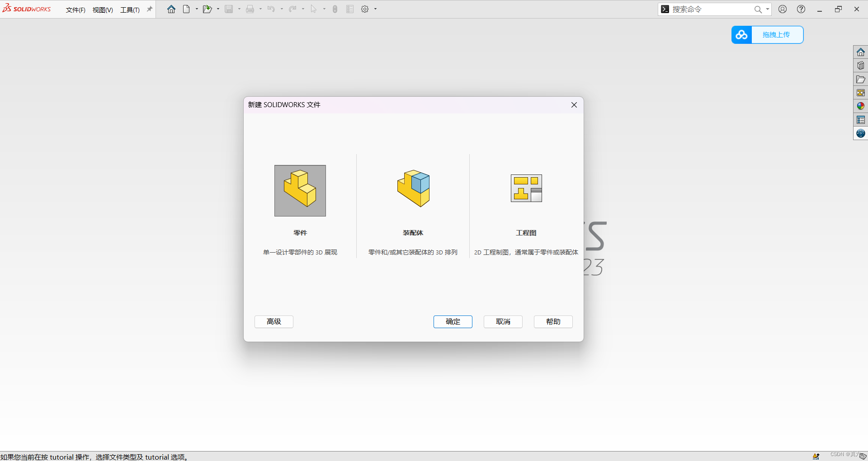This screenshot has width=868, height=461.
Task: Open File Explorer folder icon in task pane
Action: point(861,79)
